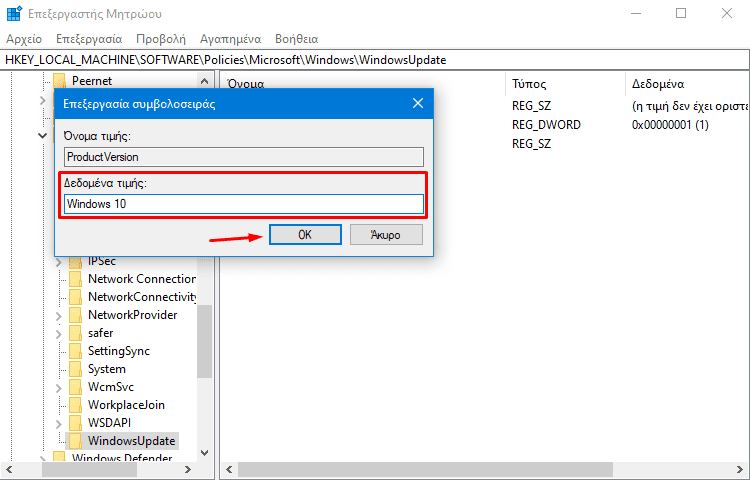
Task: Select the IPSec folder icon
Action: point(75,262)
